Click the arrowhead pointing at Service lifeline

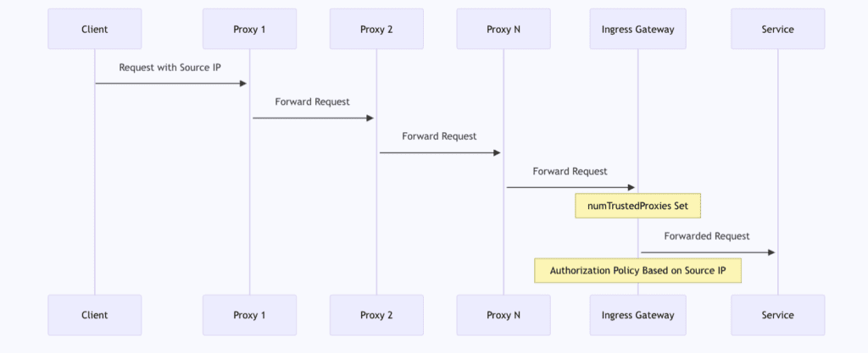point(771,252)
